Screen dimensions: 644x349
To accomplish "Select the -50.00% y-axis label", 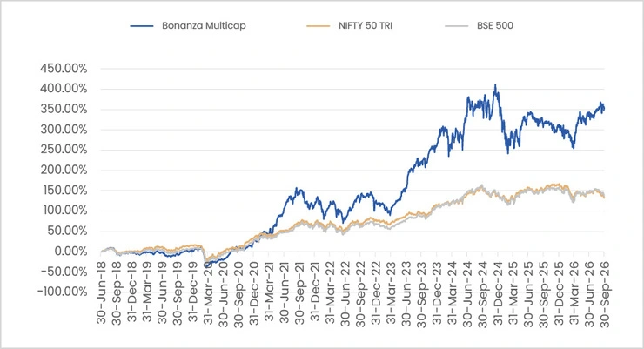I will pyautogui.click(x=64, y=272).
